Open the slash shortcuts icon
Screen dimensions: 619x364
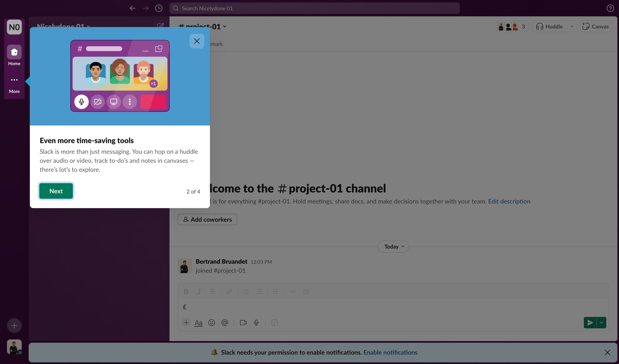click(x=275, y=323)
